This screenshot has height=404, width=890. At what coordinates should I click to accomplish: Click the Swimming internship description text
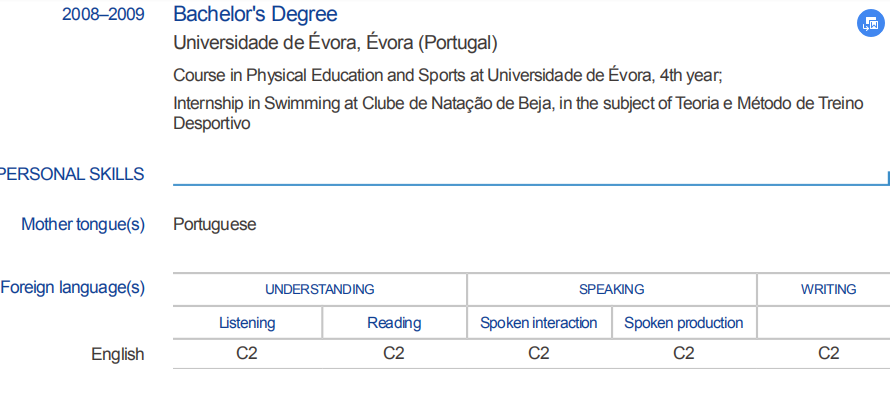tap(518, 113)
